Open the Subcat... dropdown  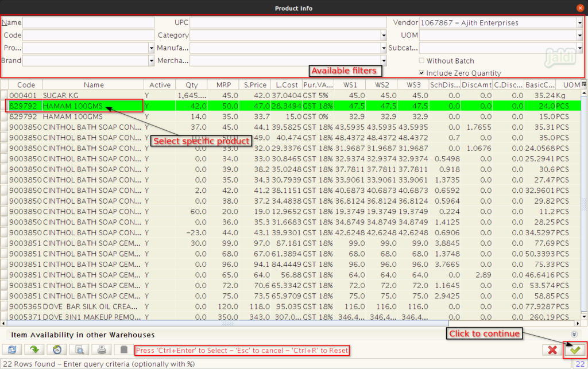580,48
